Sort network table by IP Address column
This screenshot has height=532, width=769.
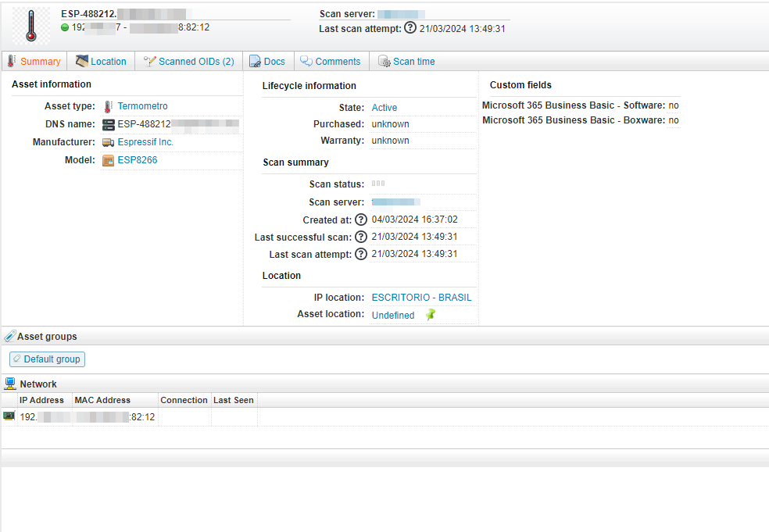(x=41, y=400)
